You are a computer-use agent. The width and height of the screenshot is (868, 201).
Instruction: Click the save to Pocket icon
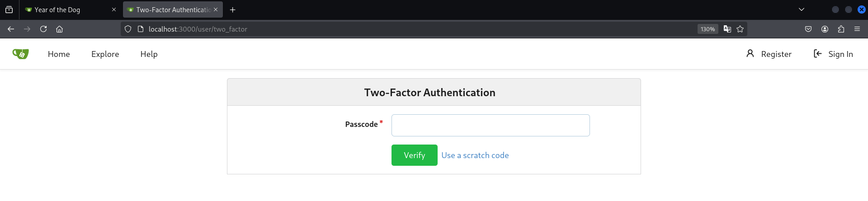point(808,29)
